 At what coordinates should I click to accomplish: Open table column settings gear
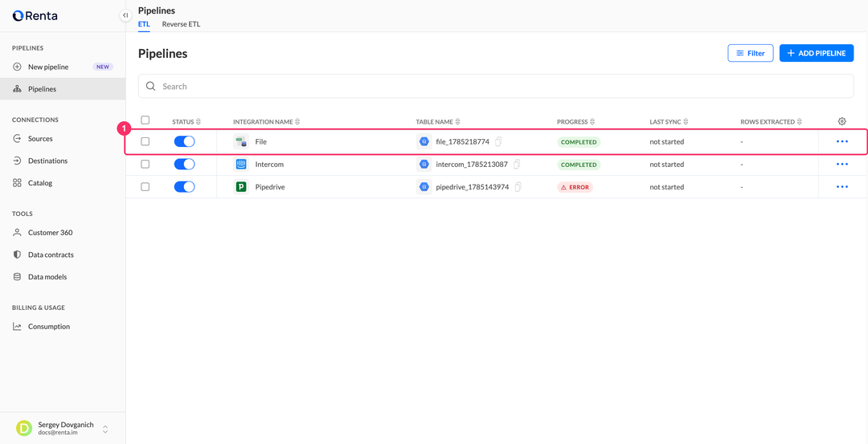click(842, 121)
